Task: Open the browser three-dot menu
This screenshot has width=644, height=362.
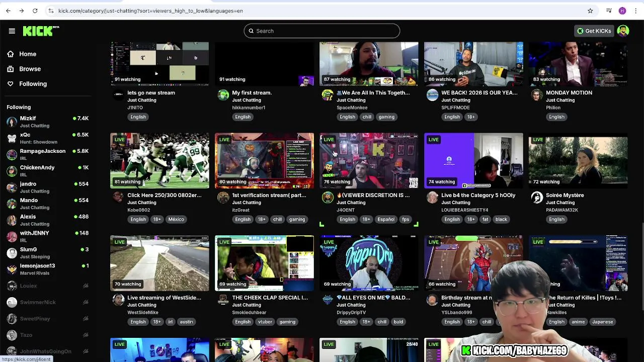Action: point(636,11)
